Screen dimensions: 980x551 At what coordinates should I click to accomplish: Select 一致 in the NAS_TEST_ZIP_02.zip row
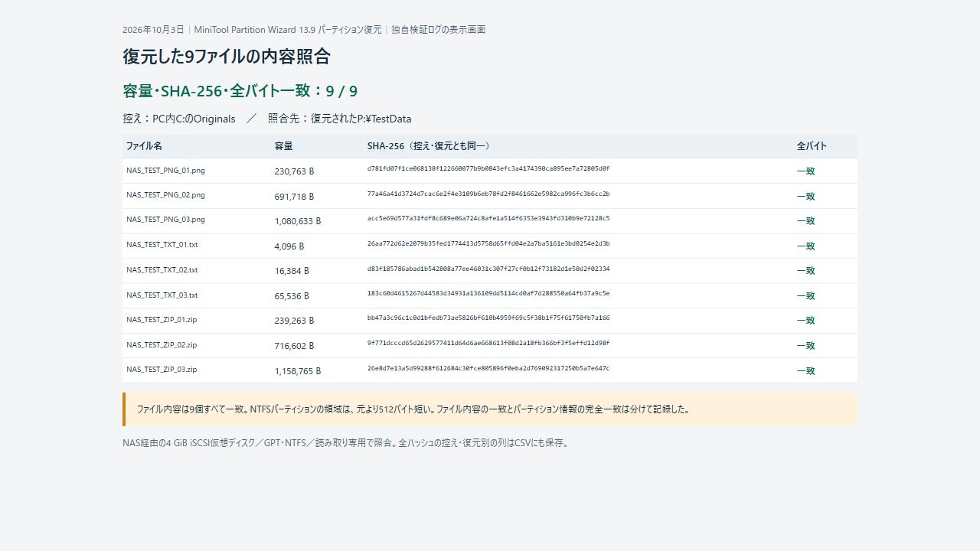[805, 346]
